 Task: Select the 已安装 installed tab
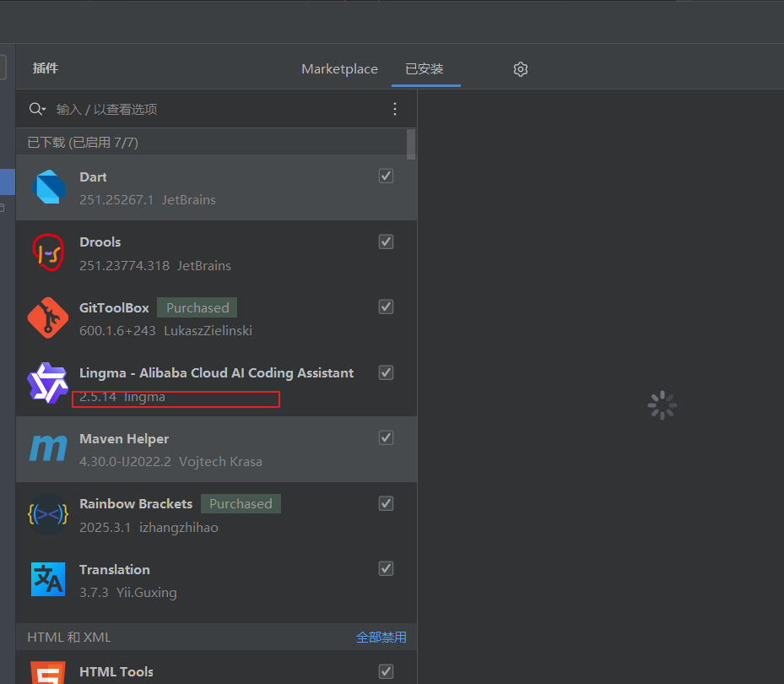tap(424, 69)
